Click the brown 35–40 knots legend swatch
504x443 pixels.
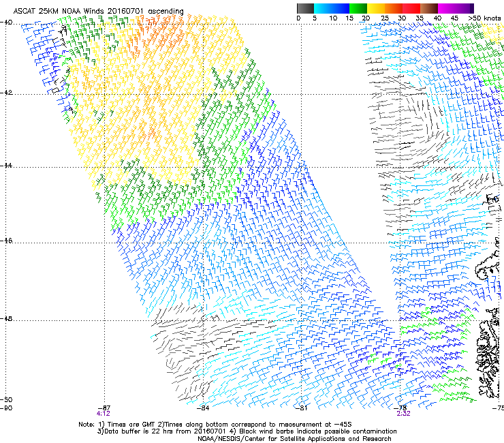pos(429,8)
